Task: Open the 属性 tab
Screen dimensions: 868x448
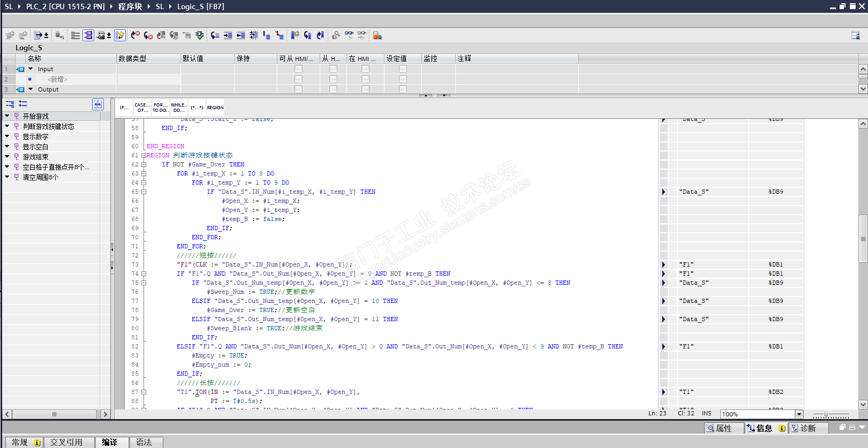Action: tap(723, 428)
